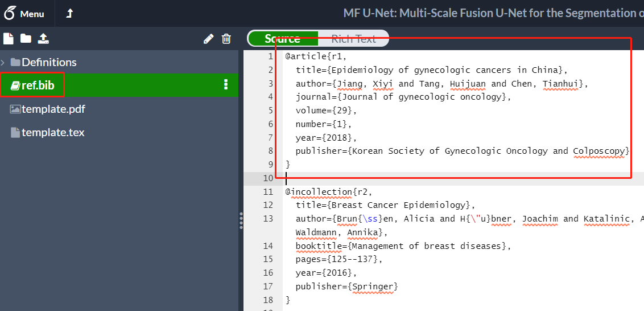The image size is (644, 311).
Task: Click the @incollection{r2, line
Action: pos(329,192)
